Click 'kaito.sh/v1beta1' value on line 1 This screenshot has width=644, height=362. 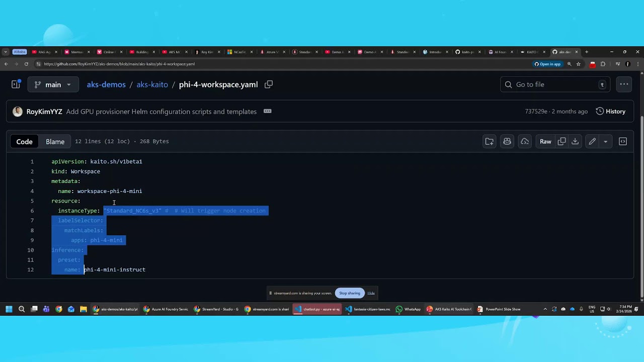[116, 161]
